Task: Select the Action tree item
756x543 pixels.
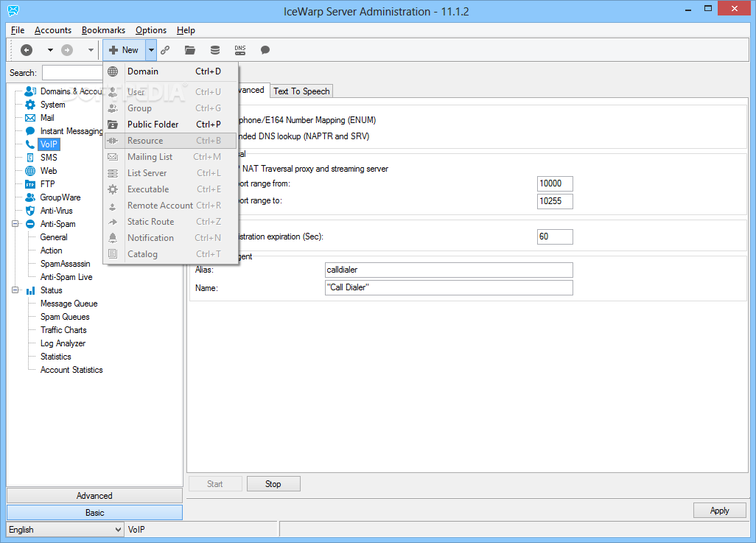Action: point(51,251)
